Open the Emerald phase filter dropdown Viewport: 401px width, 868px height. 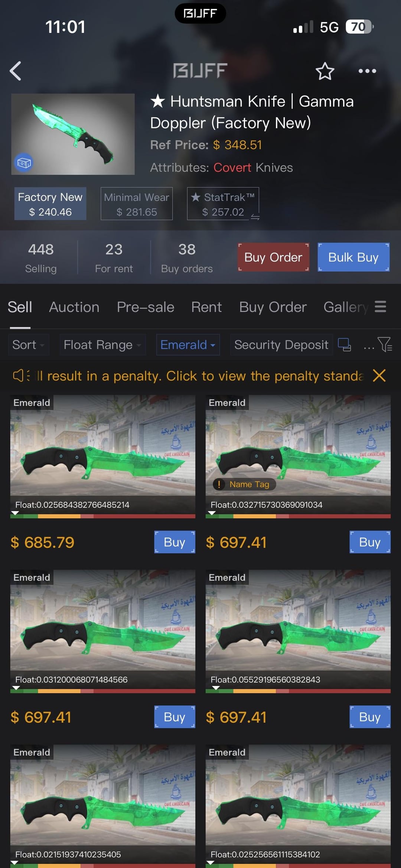pos(188,345)
